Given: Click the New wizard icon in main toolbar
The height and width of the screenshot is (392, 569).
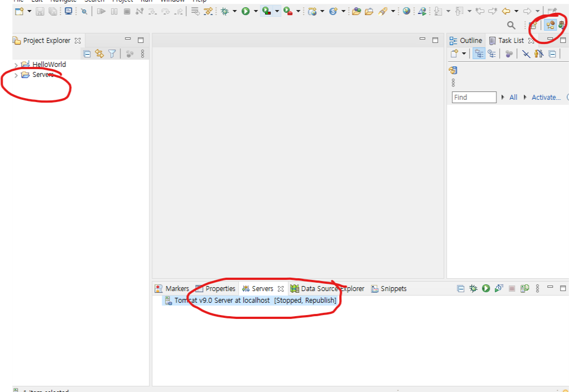Looking at the screenshot, I should pos(19,12).
